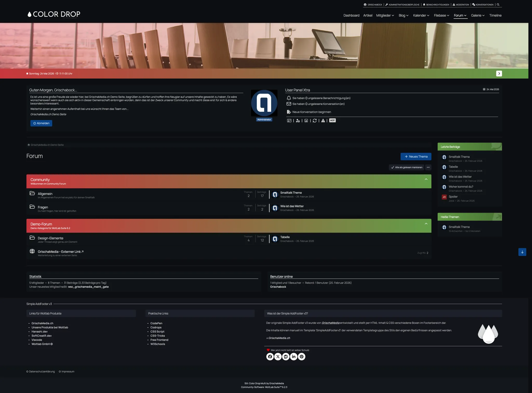Open the CodePen footer link

[156, 323]
